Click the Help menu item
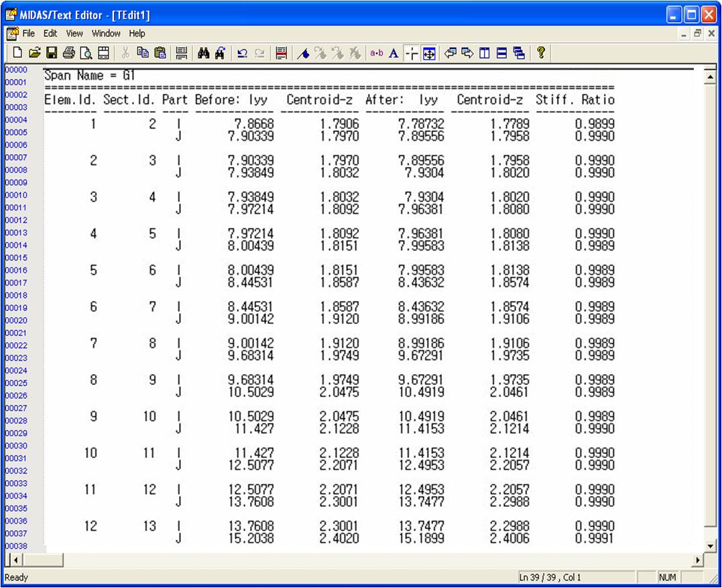 [x=137, y=34]
